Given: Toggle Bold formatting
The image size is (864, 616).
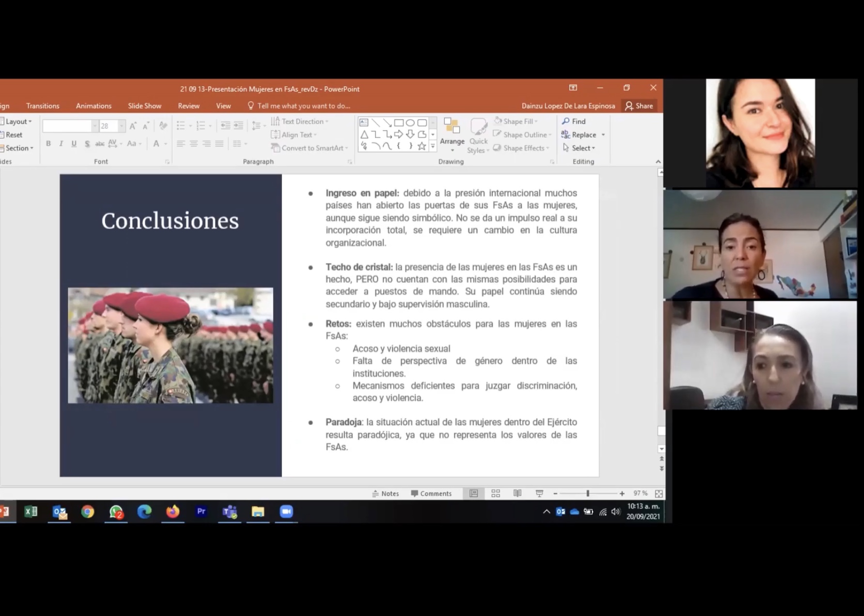Looking at the screenshot, I should click(48, 143).
